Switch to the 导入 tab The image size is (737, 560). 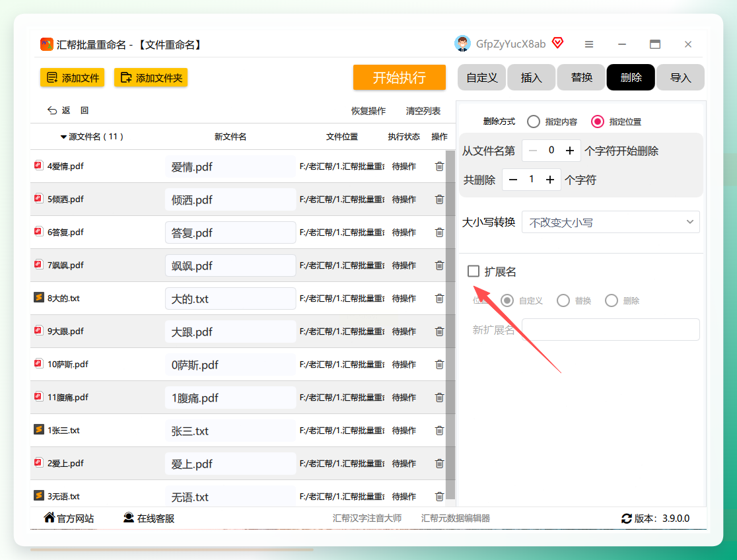[x=680, y=77]
